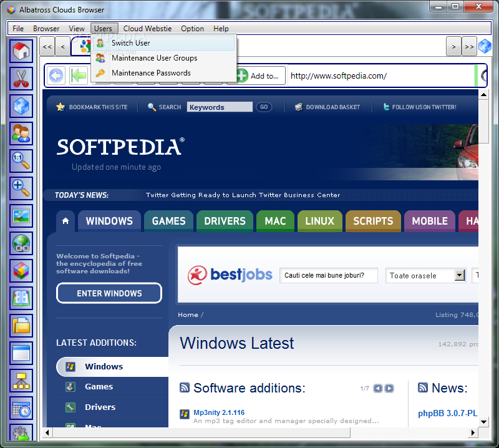Open the Option menu
This screenshot has width=499, height=448.
pyautogui.click(x=192, y=29)
